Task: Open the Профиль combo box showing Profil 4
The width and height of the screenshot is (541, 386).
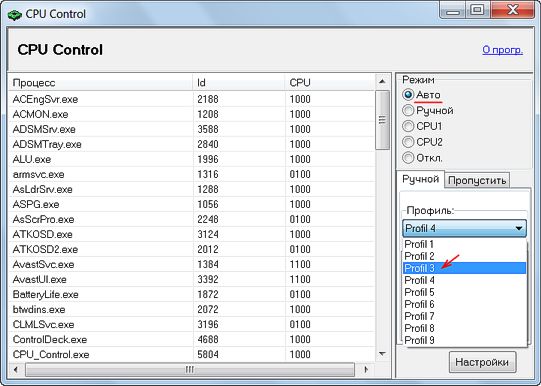Action: [x=464, y=228]
